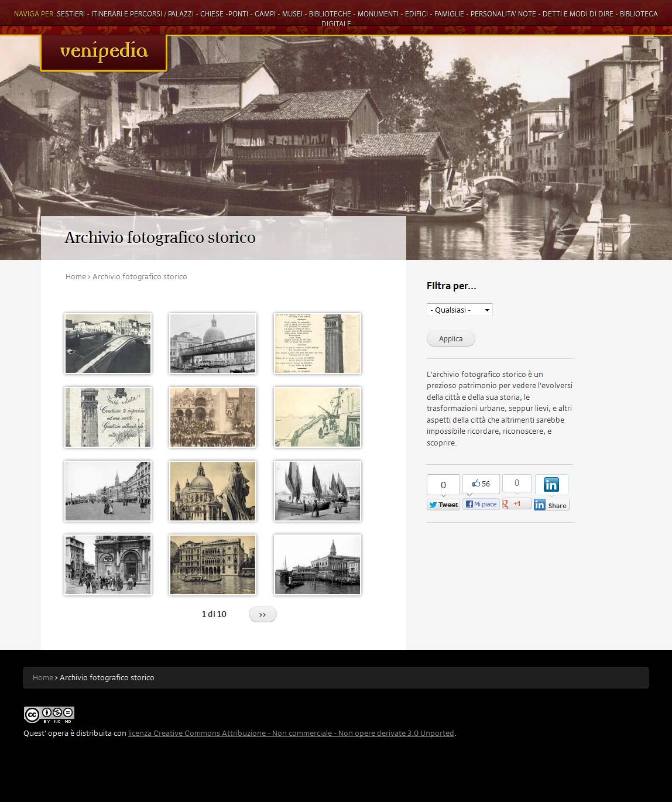Screen dimensions: 672x802
Task: Click the Applica filter button
Action: (451, 339)
